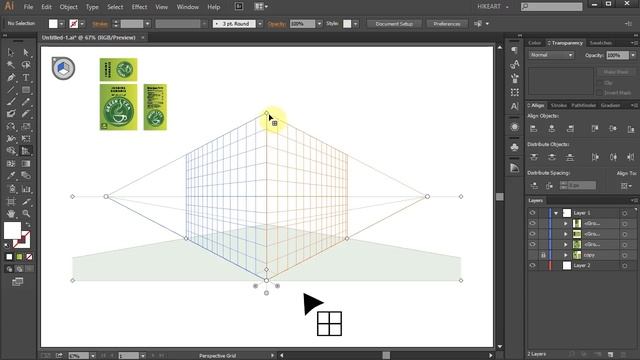Select the Lasso tool
The image size is (640, 360).
[x=26, y=65]
